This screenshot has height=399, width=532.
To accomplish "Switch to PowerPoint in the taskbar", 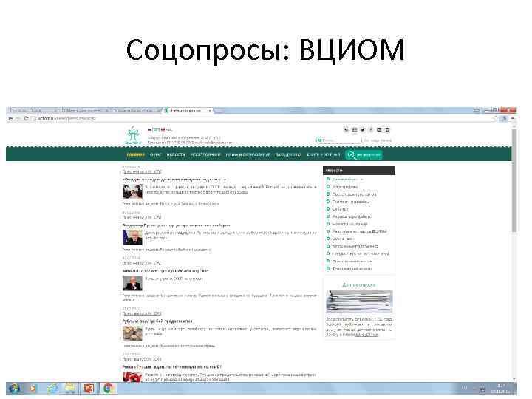I will coord(89,388).
